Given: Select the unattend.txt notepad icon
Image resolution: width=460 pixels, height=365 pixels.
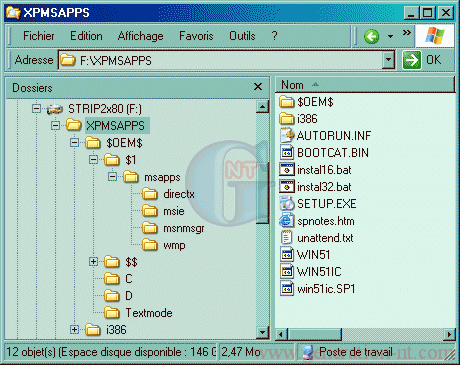Looking at the screenshot, I should click(x=287, y=238).
